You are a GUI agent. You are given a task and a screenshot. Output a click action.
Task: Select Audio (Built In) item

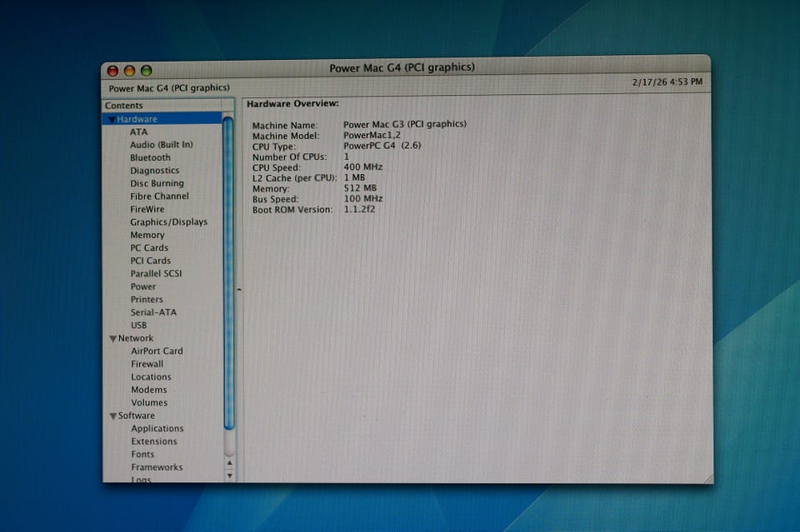(x=161, y=145)
